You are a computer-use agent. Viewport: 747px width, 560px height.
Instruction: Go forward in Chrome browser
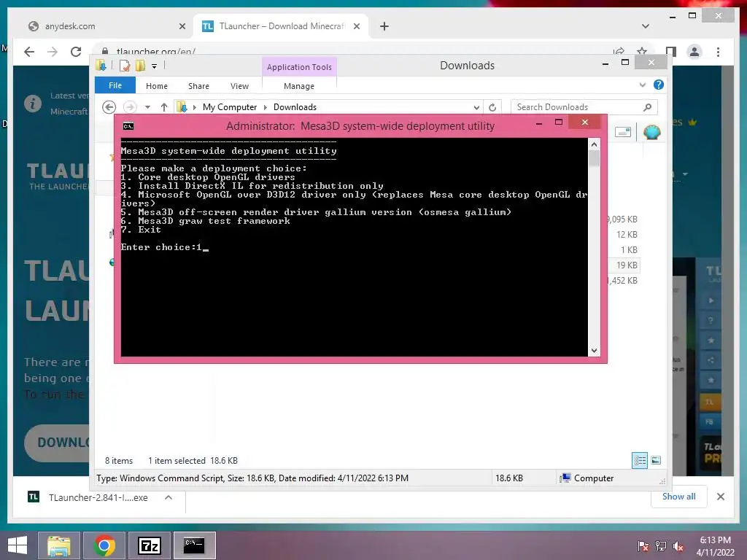[53, 52]
